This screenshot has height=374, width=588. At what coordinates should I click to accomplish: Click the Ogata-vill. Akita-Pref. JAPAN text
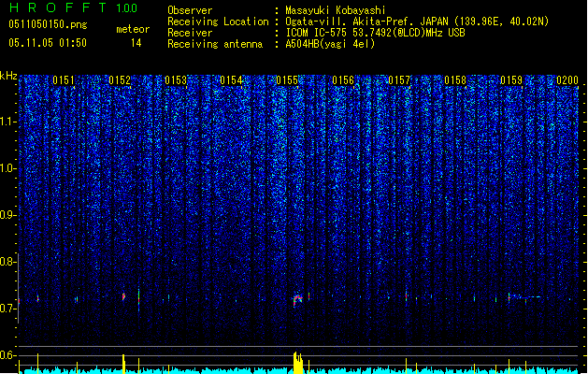point(366,22)
